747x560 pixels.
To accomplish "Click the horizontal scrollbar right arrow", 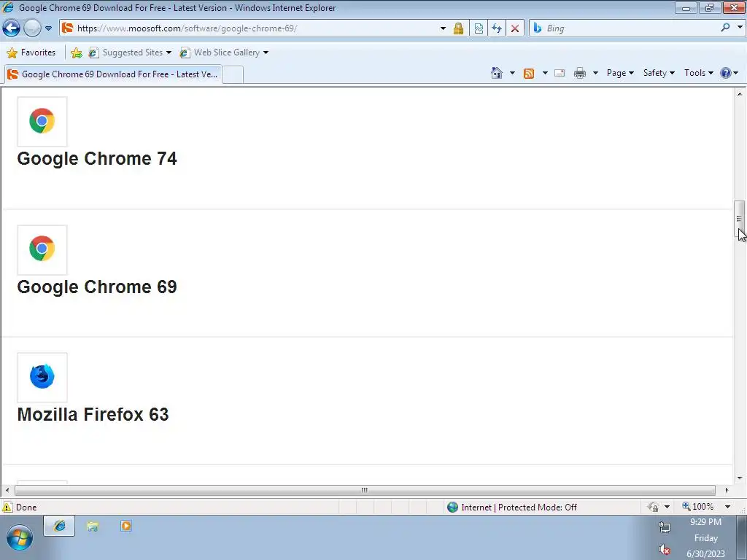I will [727, 490].
